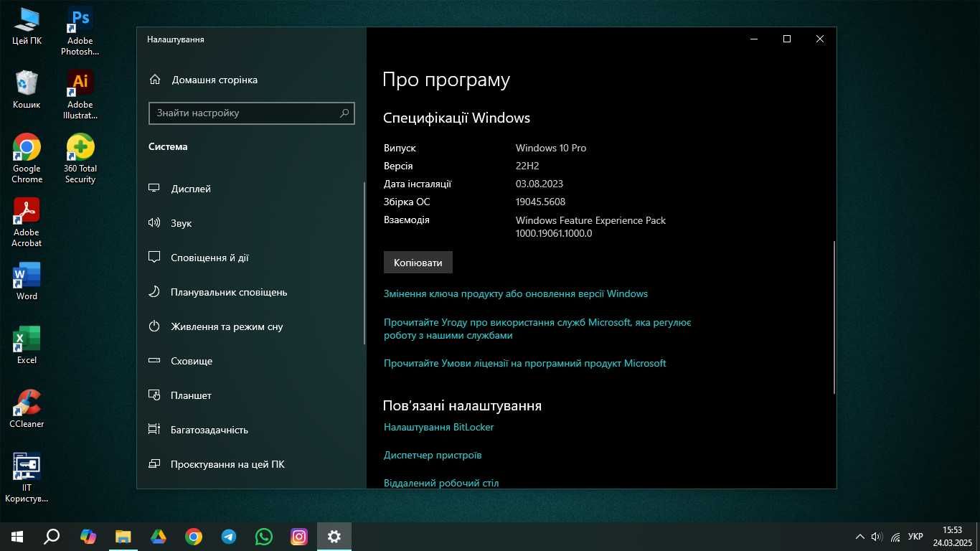Maximize the Settings window

coord(787,39)
